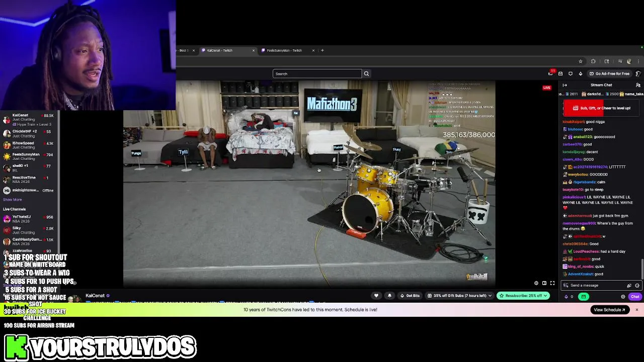Click Sub, Gift, or Cheer to level up banner
The width and height of the screenshot is (644, 362).
click(602, 108)
